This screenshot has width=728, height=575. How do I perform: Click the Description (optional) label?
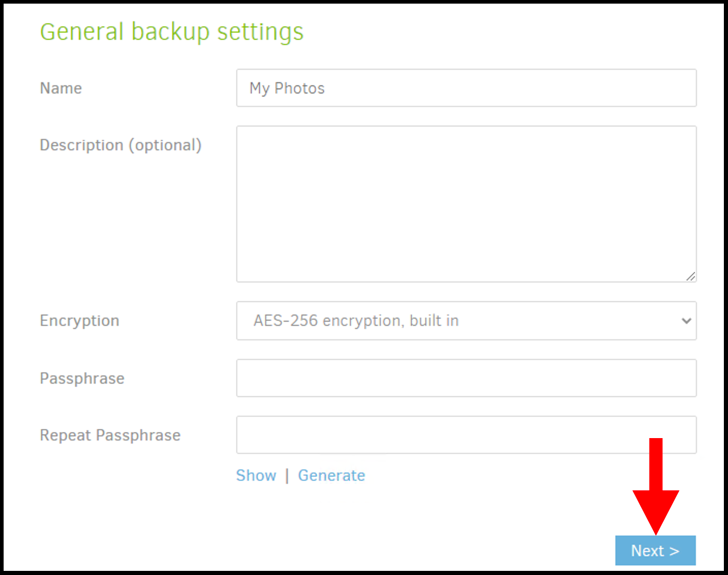(120, 145)
